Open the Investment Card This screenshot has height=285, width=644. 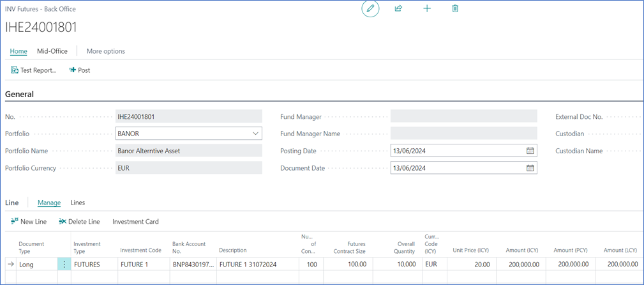135,222
